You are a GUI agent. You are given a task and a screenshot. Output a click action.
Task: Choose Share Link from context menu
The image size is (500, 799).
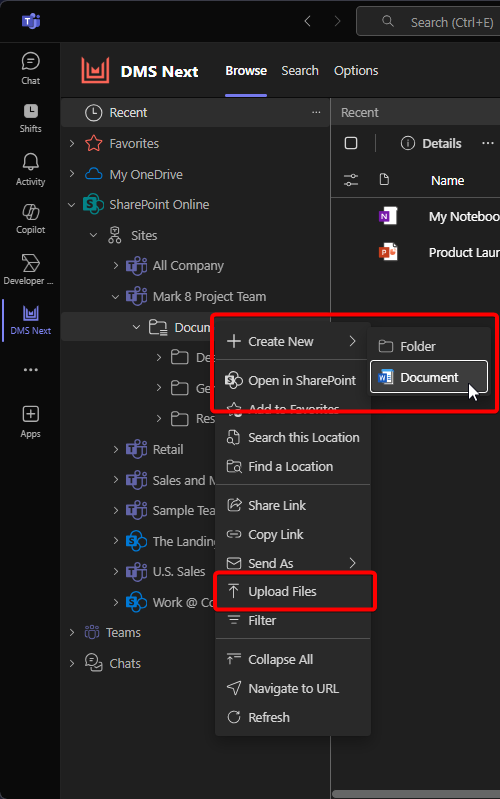point(293,505)
